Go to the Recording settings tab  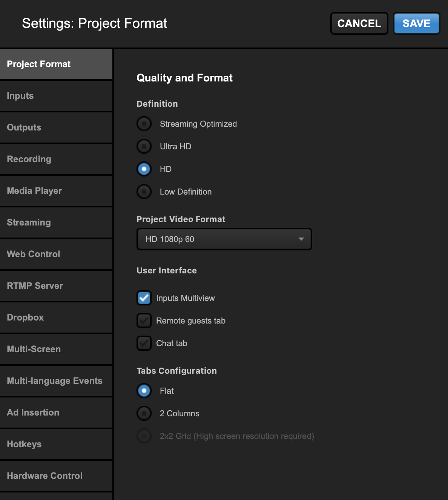(56, 159)
